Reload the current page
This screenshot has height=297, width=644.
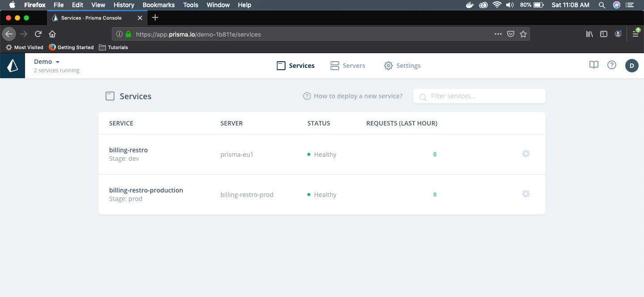(38, 34)
